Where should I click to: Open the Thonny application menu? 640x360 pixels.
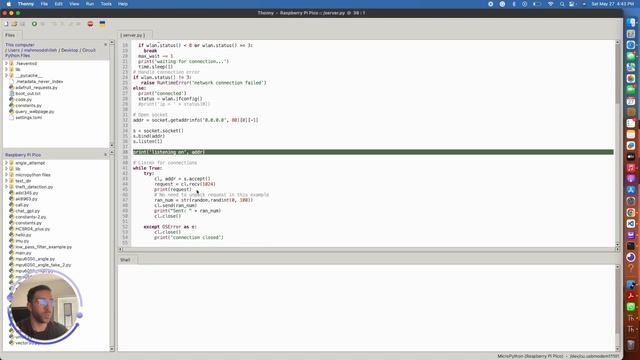click(26, 4)
